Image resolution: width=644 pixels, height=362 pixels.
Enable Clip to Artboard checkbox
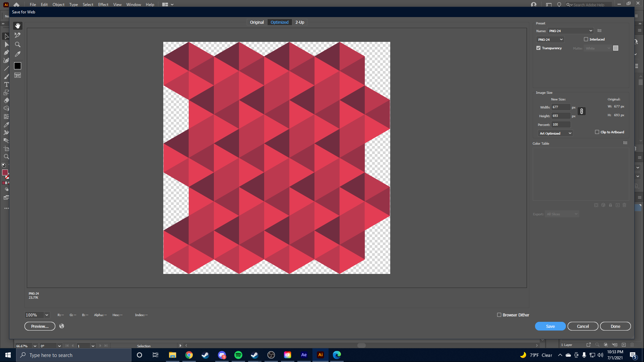[597, 132]
